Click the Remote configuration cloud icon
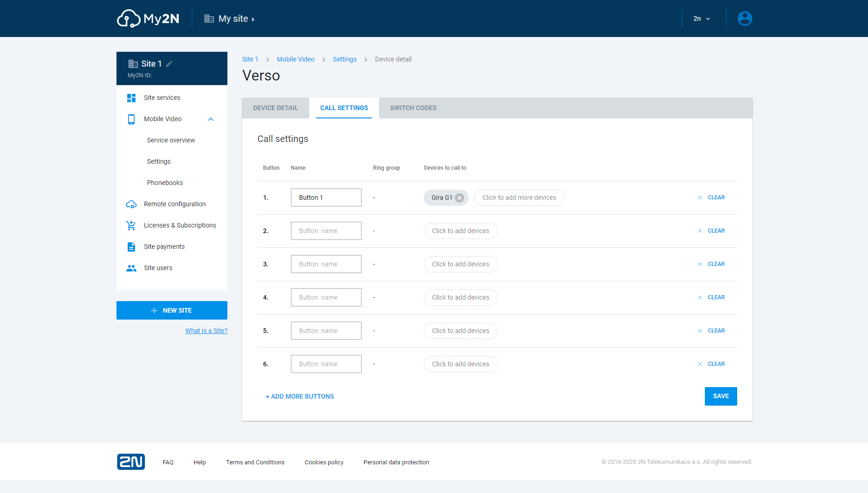868x493 pixels. (x=131, y=204)
